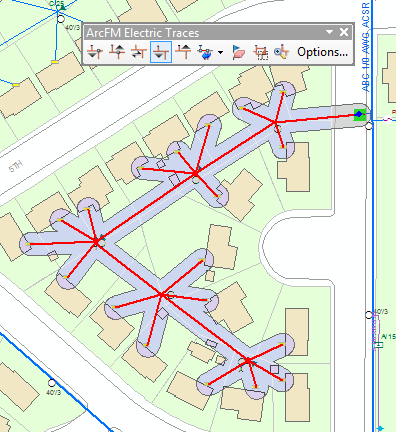
Task: Click the pole circle next to the green transformer
Action: tap(369, 126)
